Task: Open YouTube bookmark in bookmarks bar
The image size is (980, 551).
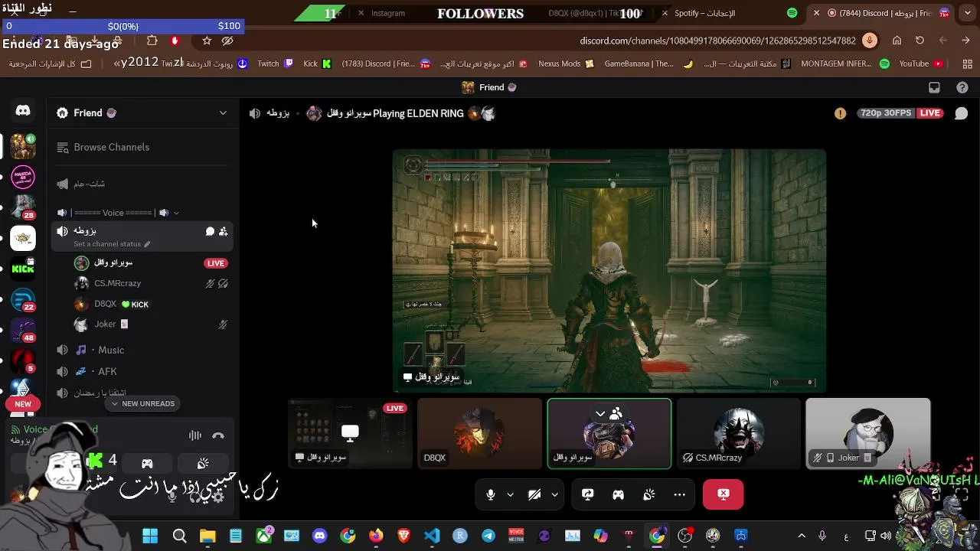Action: [x=921, y=64]
